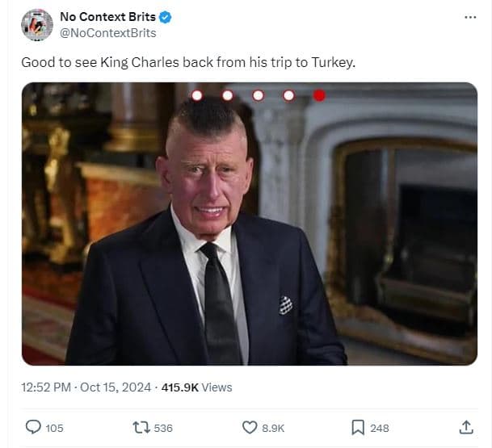Viewport: 492px width, 448px height.
Task: Click the 415.9K Views count
Action: pos(196,387)
